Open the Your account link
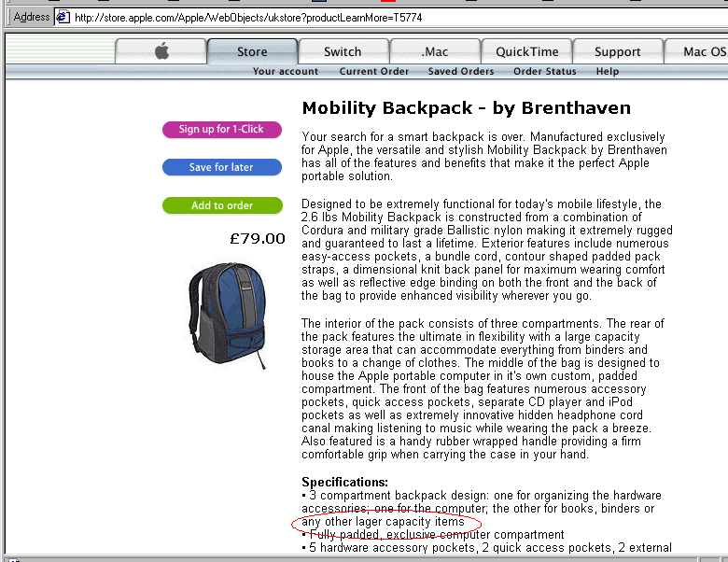 point(284,71)
